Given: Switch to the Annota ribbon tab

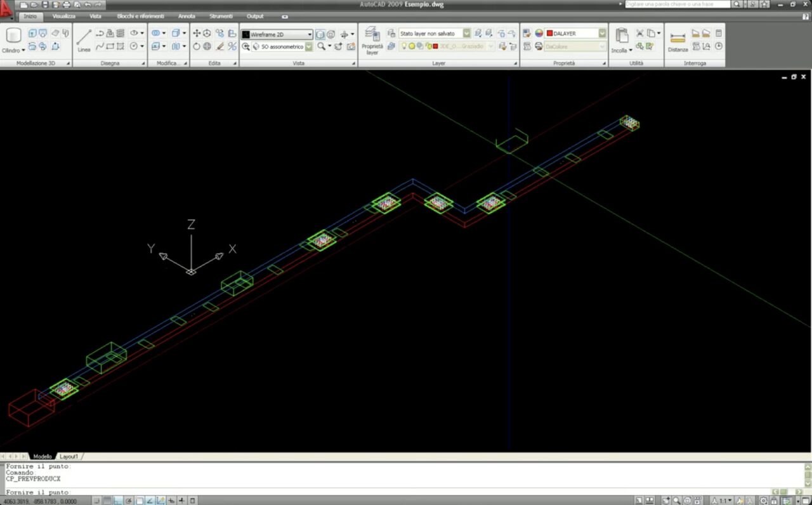Looking at the screenshot, I should 187,16.
